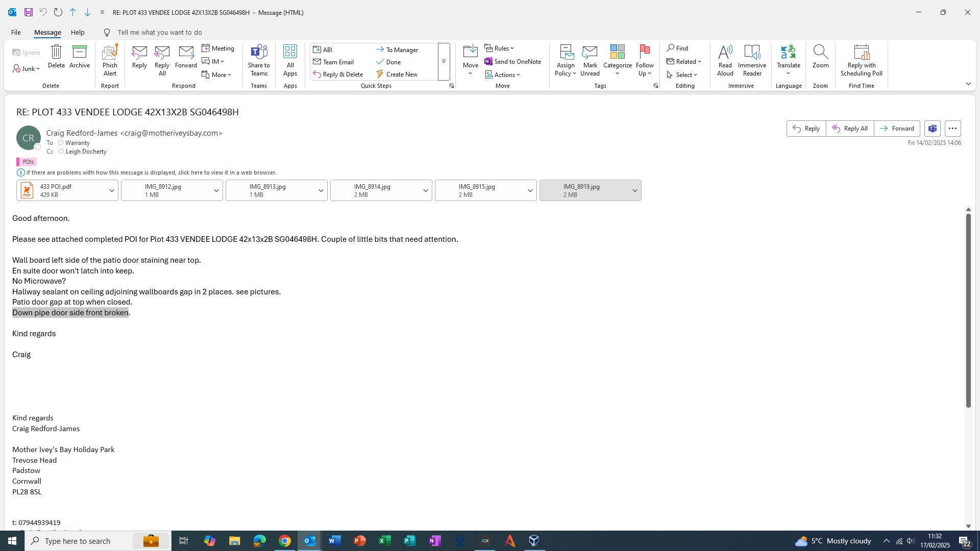Viewport: 980px width, 551px height.
Task: Switch to the Help ribbon tab
Action: [78, 32]
